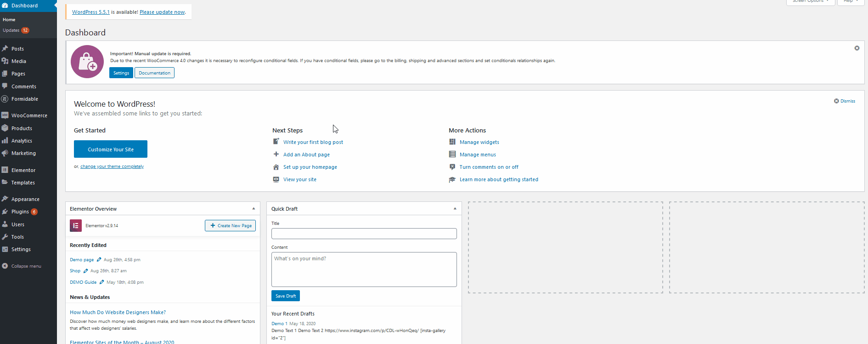Screen dimensions: 868x344
Task: Click the Customize Your Site button
Action: [x=111, y=149]
